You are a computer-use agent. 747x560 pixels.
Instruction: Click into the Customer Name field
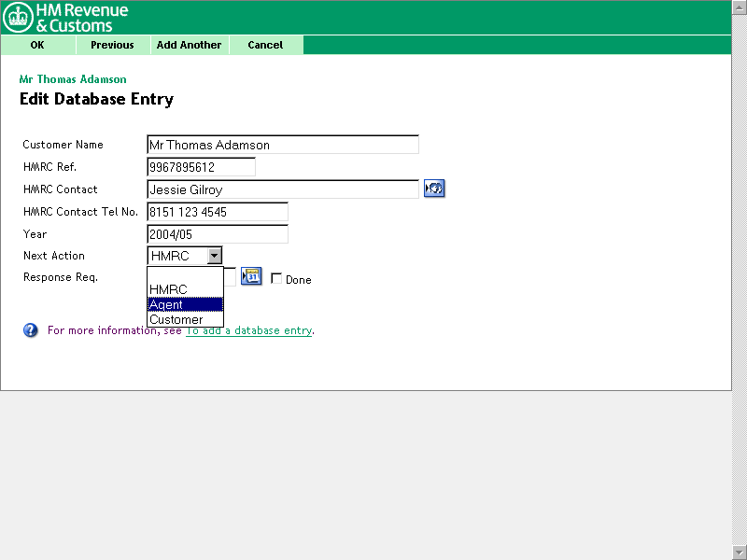click(x=282, y=145)
